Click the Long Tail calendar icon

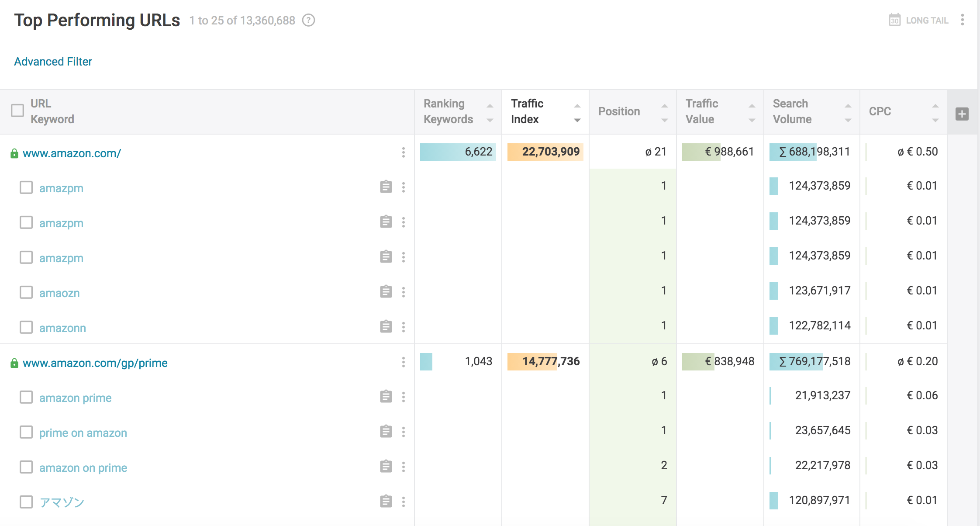pyautogui.click(x=894, y=20)
